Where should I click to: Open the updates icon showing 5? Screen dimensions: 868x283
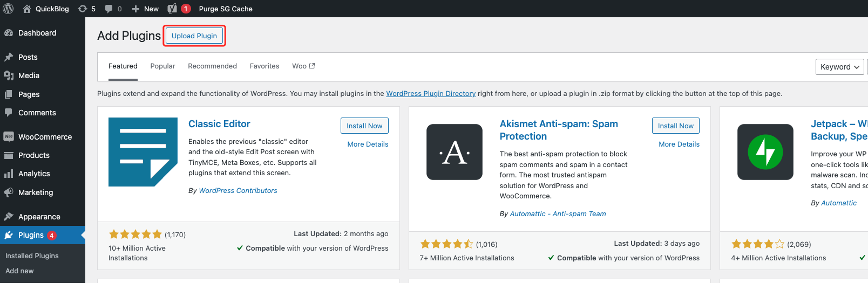pyautogui.click(x=83, y=9)
